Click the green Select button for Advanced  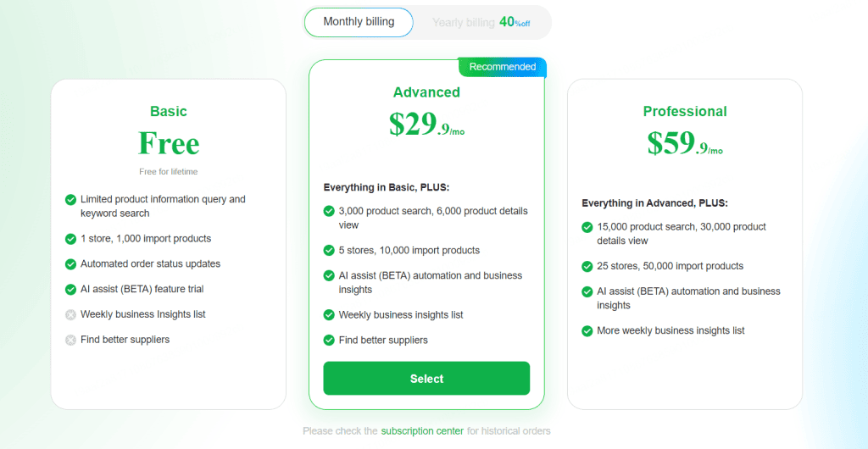pos(426,379)
